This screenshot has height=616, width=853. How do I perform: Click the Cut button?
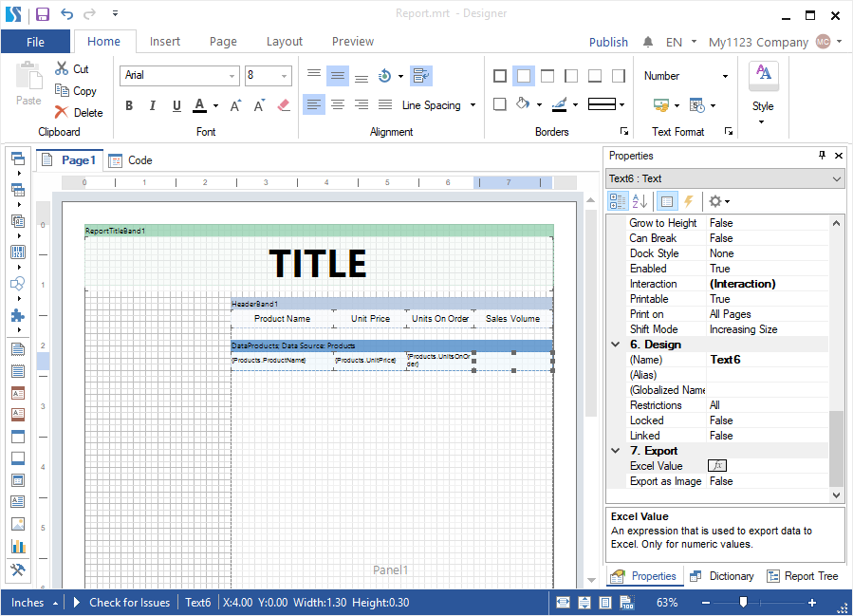click(x=72, y=68)
